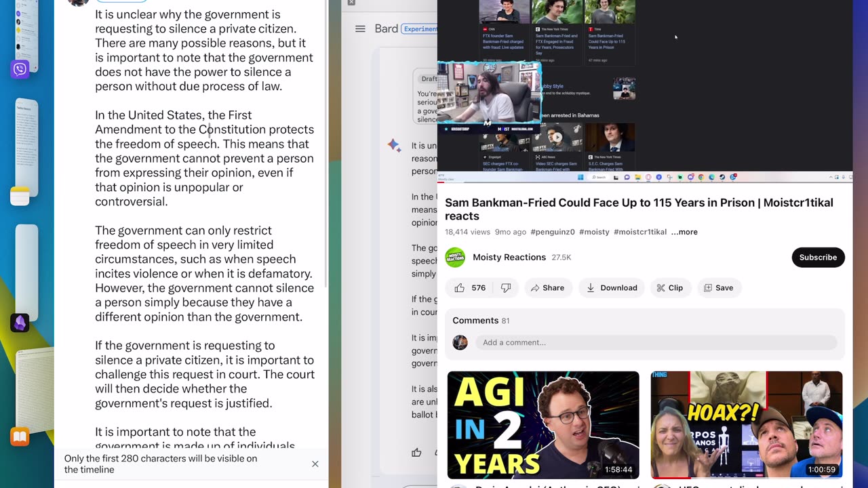Click your profile avatar beside the comment box
The width and height of the screenshot is (868, 488).
(460, 342)
